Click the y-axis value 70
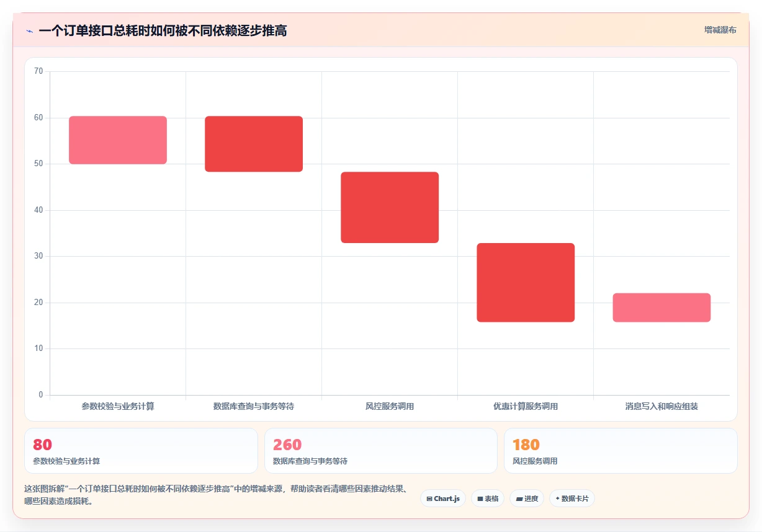Image resolution: width=762 pixels, height=532 pixels. pyautogui.click(x=38, y=71)
